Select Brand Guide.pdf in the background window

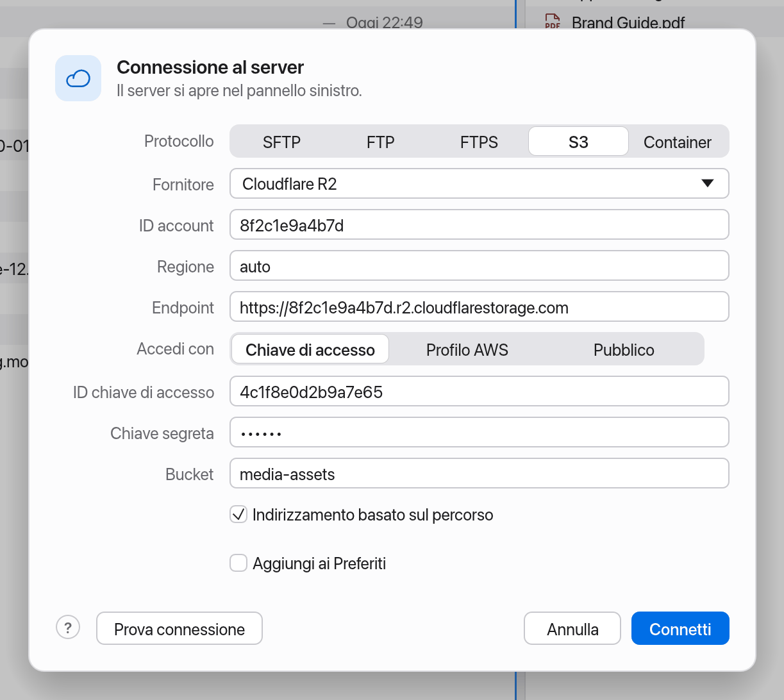tap(628, 22)
